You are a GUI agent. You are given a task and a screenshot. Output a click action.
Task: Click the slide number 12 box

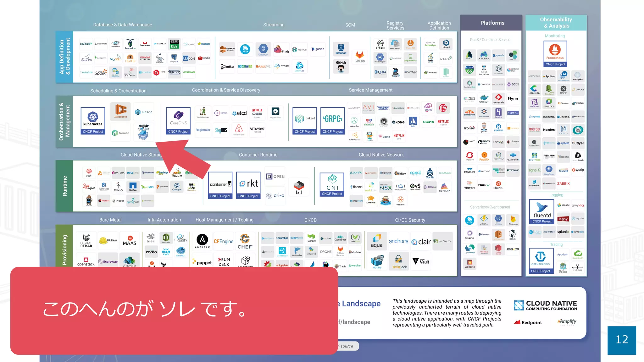[x=622, y=340]
